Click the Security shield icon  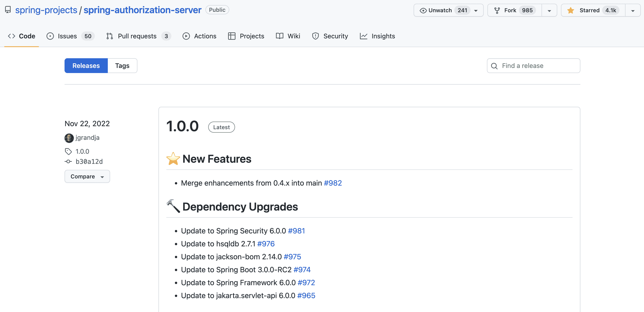315,36
